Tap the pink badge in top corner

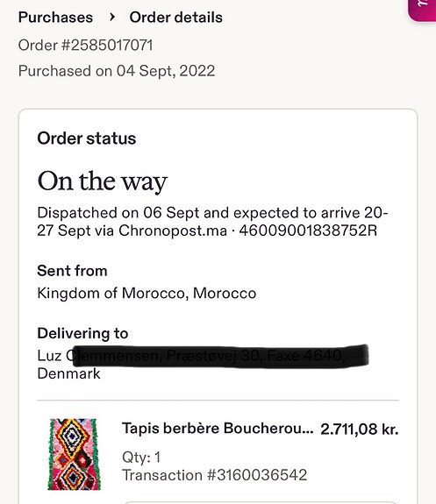click(x=423, y=11)
